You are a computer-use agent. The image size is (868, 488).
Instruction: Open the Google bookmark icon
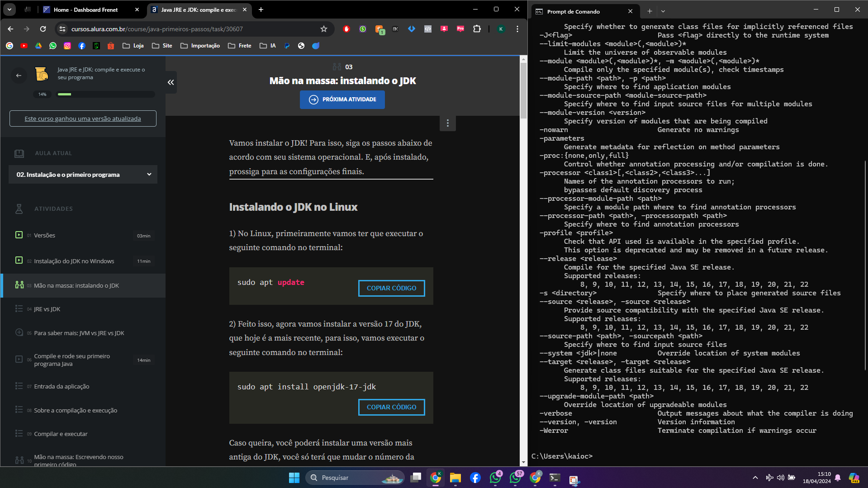(x=9, y=46)
